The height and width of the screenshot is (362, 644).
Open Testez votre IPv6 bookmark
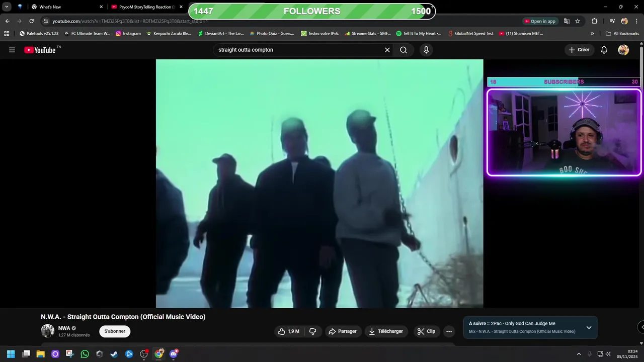pos(320,34)
